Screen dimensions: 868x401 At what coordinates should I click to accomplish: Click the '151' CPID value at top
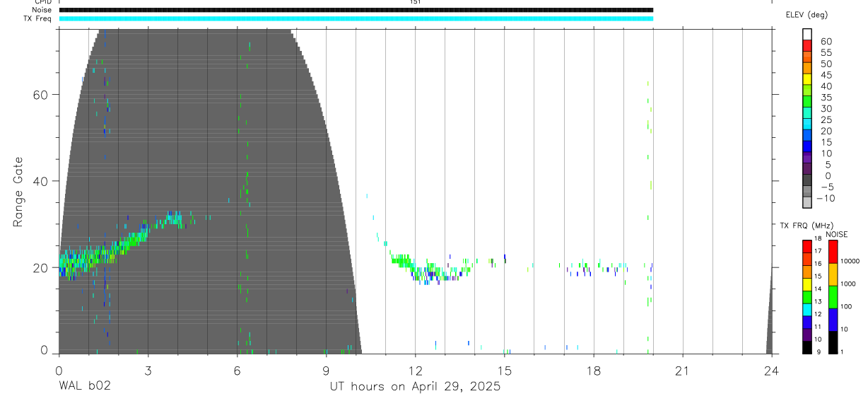415,2
